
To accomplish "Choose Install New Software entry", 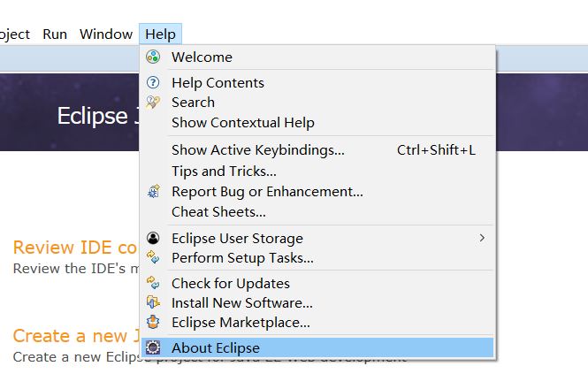I will click(x=317, y=302).
